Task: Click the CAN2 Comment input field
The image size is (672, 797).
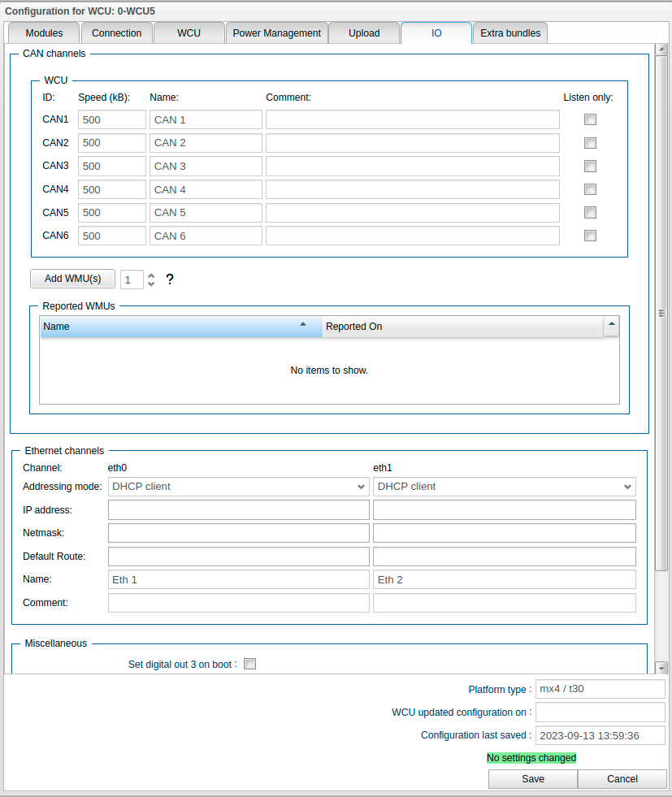Action: tap(412, 143)
